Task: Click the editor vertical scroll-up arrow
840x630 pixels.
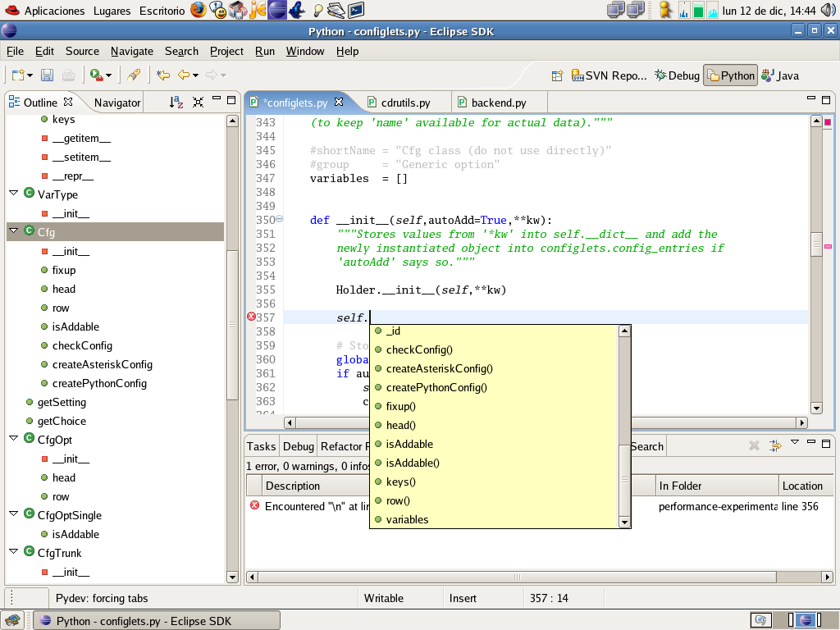Action: pos(816,121)
